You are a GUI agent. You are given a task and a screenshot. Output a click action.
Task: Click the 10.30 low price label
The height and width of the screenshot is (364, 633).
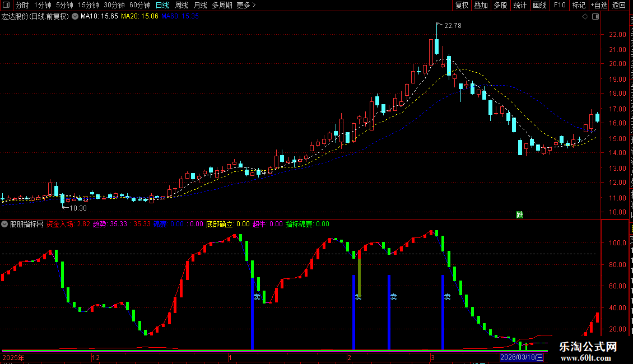point(78,208)
